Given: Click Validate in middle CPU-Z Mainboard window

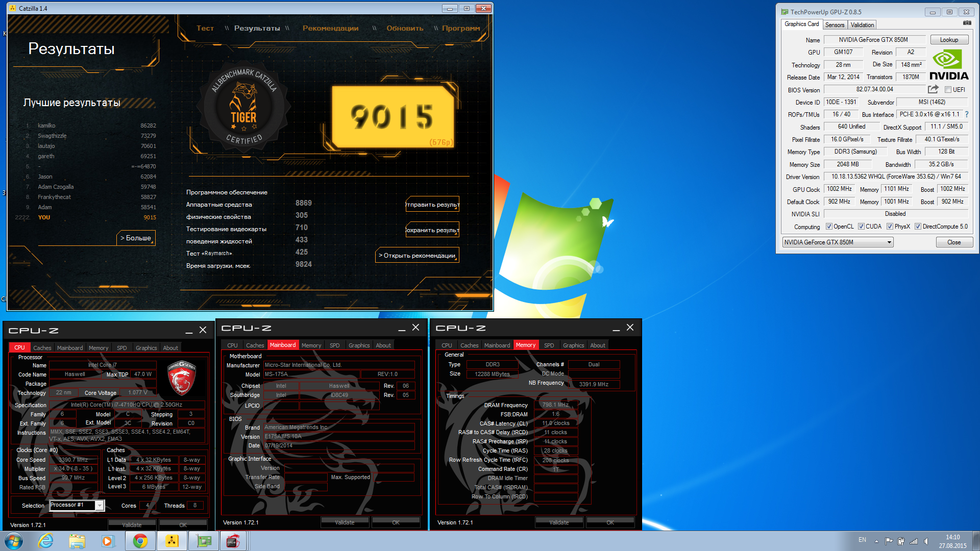Looking at the screenshot, I should (345, 522).
